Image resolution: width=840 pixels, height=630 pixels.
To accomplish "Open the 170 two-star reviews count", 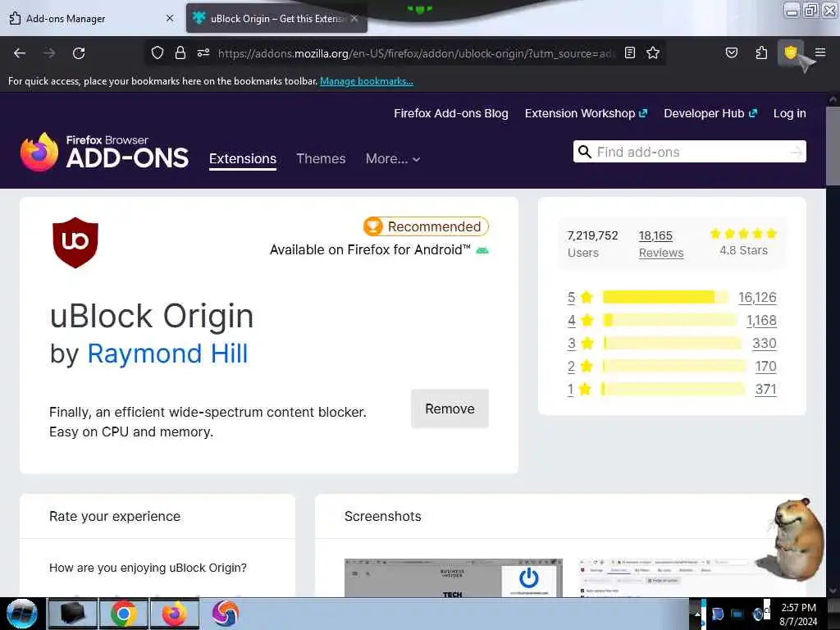I will [765, 367].
